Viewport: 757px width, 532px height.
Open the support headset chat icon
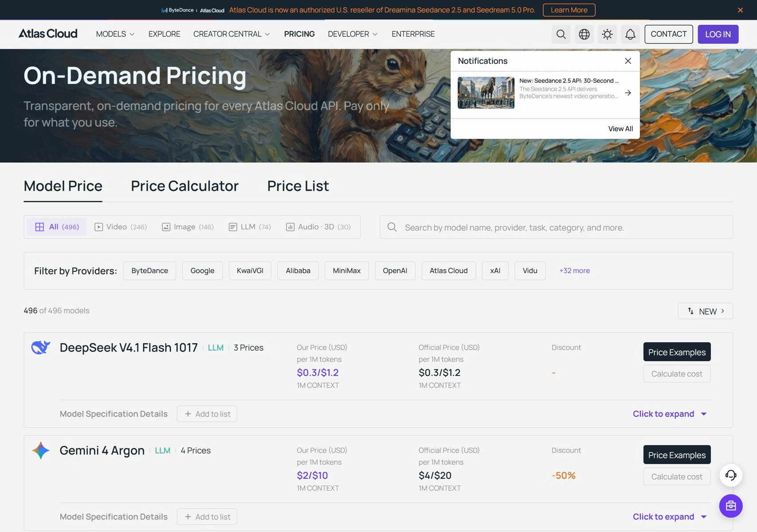pyautogui.click(x=731, y=475)
